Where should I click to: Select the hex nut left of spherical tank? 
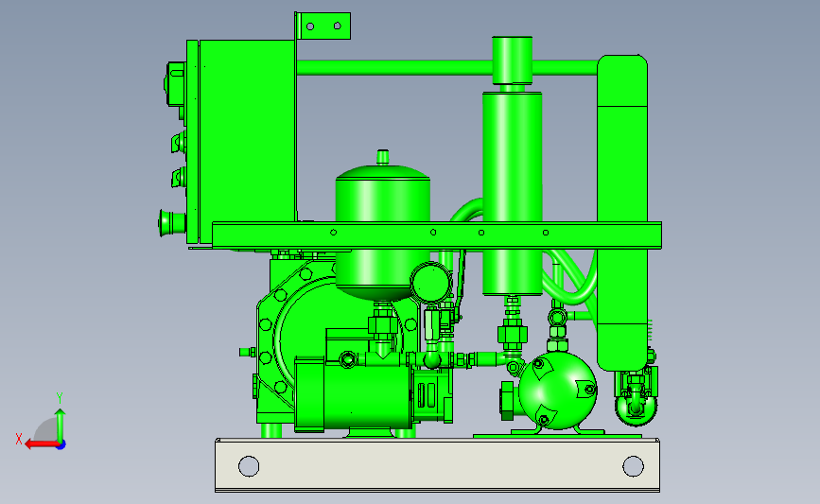[x=507, y=401]
